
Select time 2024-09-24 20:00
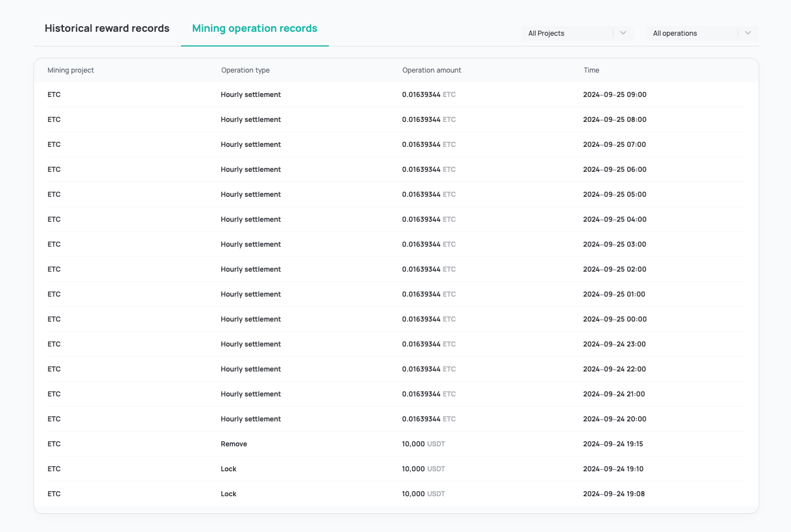point(615,419)
